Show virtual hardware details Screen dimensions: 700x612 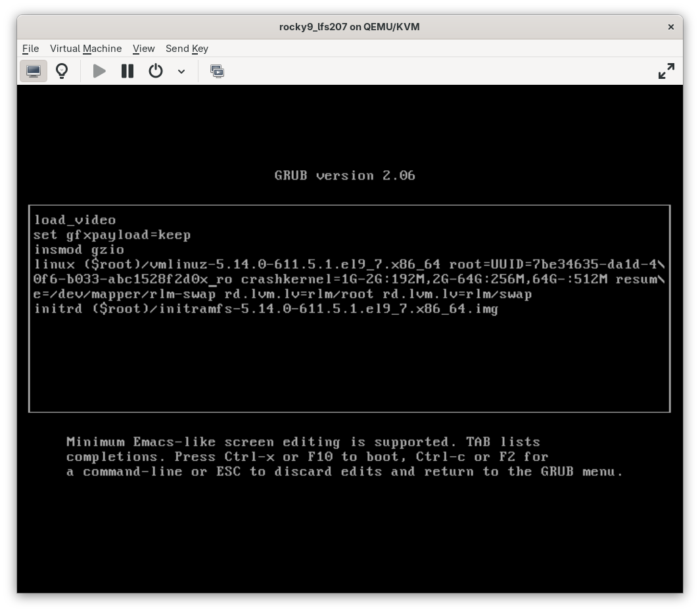(x=62, y=70)
